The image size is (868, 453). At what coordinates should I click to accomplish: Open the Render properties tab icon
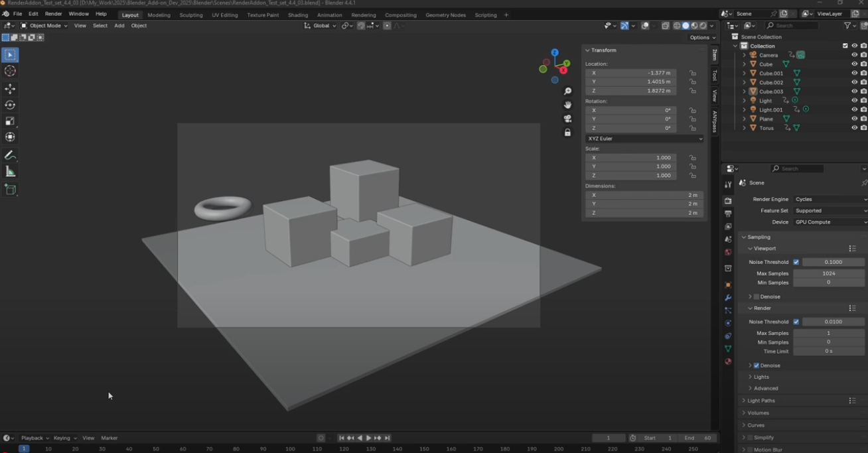[728, 201]
